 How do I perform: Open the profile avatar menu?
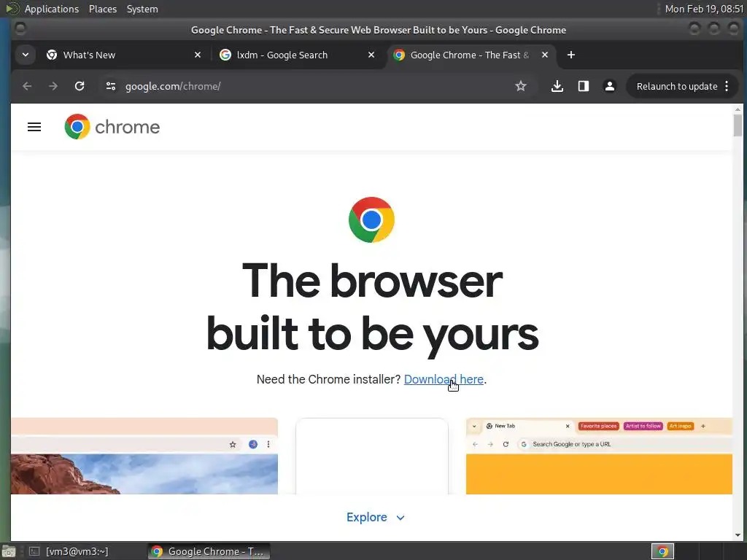(x=609, y=86)
